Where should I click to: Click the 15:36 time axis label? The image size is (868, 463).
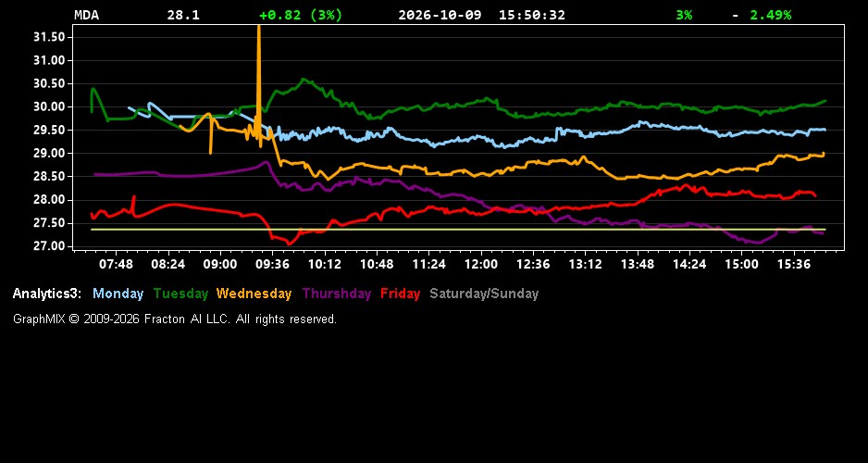point(794,265)
